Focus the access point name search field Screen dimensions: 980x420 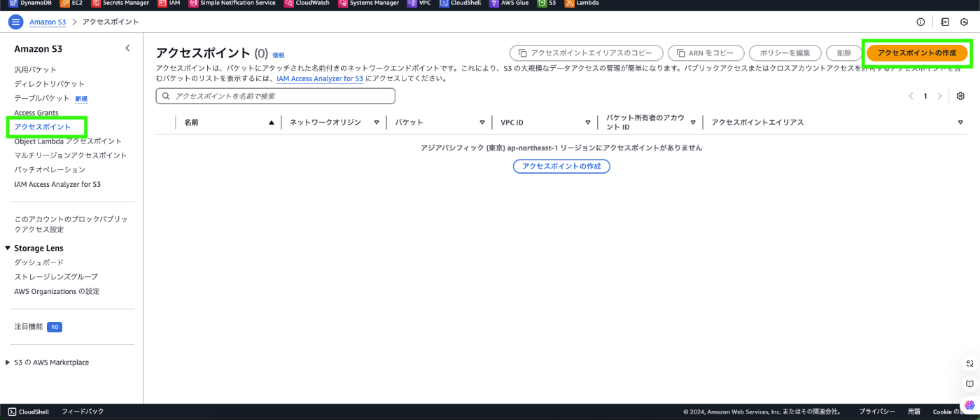click(x=276, y=96)
